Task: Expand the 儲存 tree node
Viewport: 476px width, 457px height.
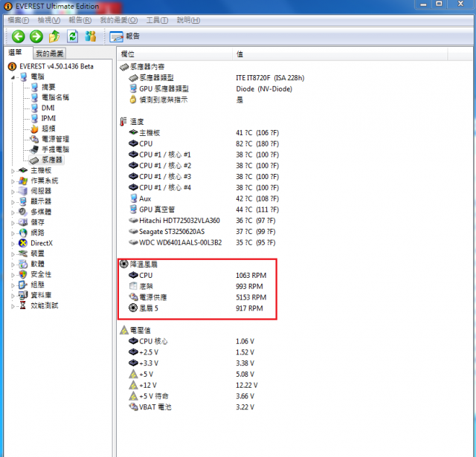Action: point(13,223)
